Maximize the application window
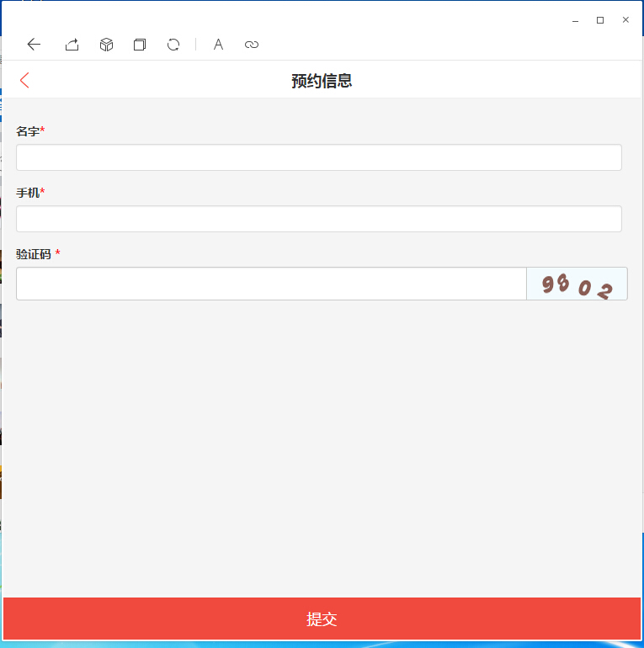644x648 pixels. click(600, 20)
